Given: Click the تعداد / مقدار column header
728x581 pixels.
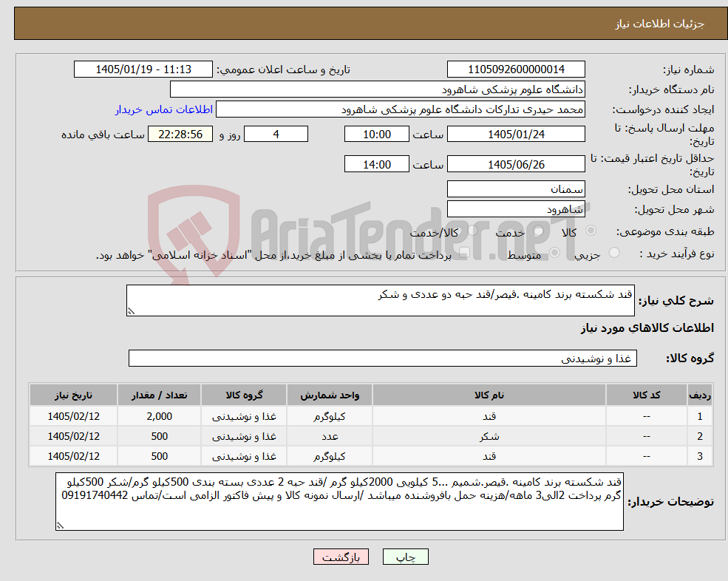Looking at the screenshot, I should click(x=159, y=395).
